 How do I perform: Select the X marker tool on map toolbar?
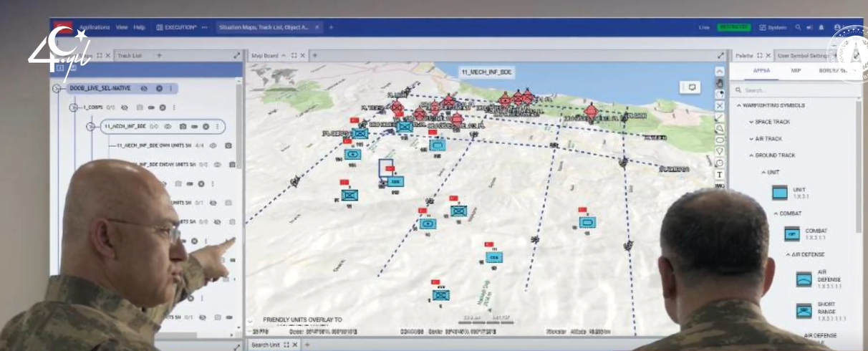pos(720,105)
